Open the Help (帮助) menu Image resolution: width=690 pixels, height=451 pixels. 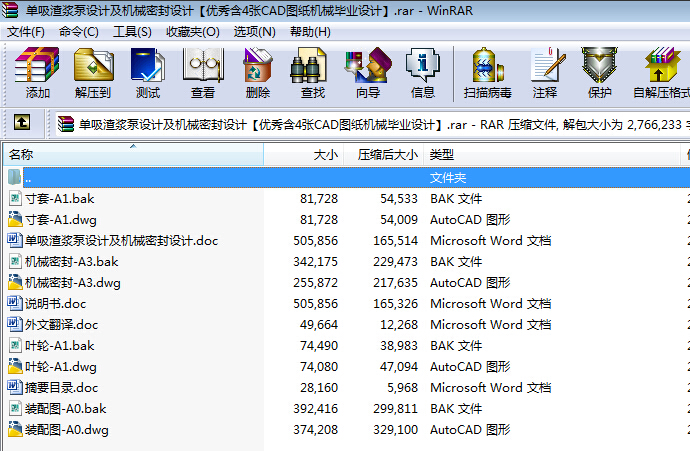[x=310, y=32]
